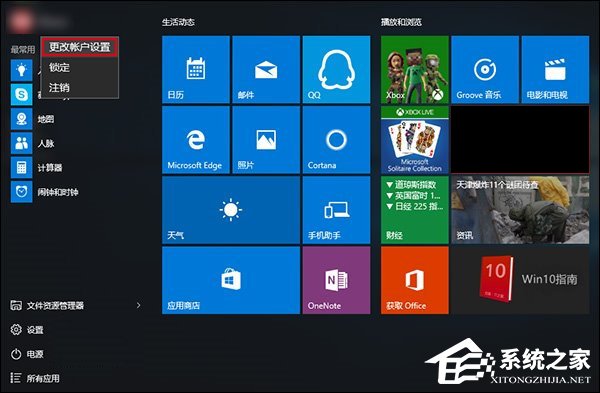Screen dimensions: 600x393
Task: Open the 计算器 calculator app
Action: (x=37, y=168)
